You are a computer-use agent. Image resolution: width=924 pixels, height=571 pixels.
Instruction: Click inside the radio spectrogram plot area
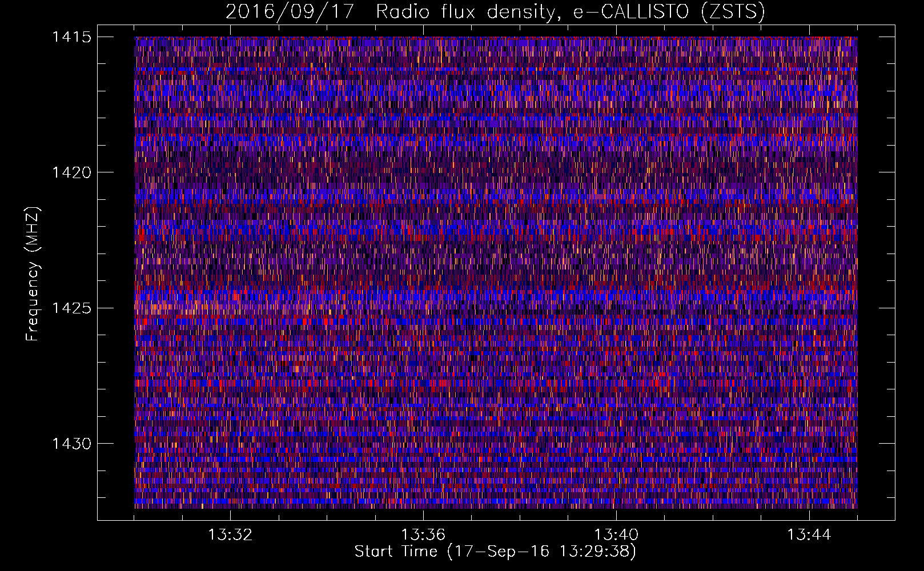[496, 272]
